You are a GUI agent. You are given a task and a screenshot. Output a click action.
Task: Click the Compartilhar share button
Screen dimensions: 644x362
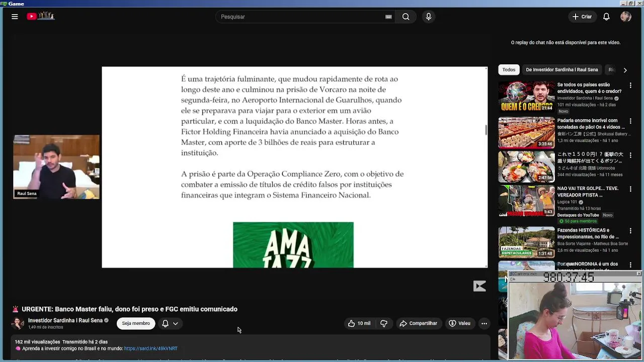pyautogui.click(x=418, y=323)
